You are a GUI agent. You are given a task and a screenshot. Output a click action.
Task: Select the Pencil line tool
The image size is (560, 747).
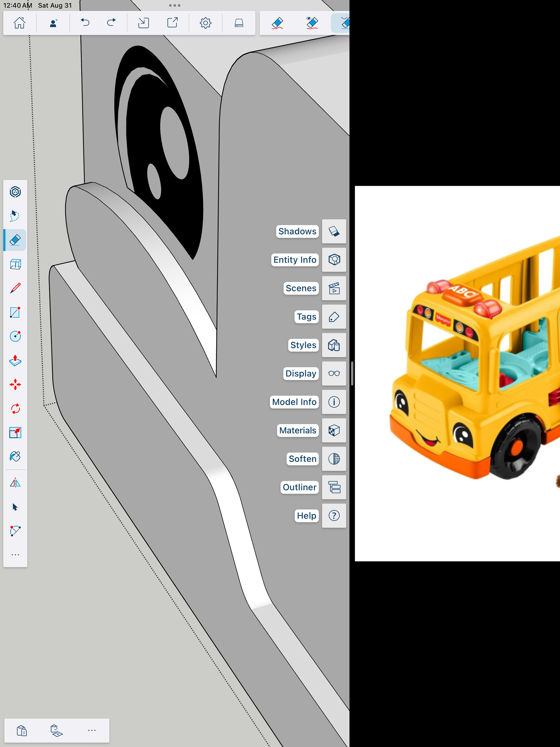(15, 288)
